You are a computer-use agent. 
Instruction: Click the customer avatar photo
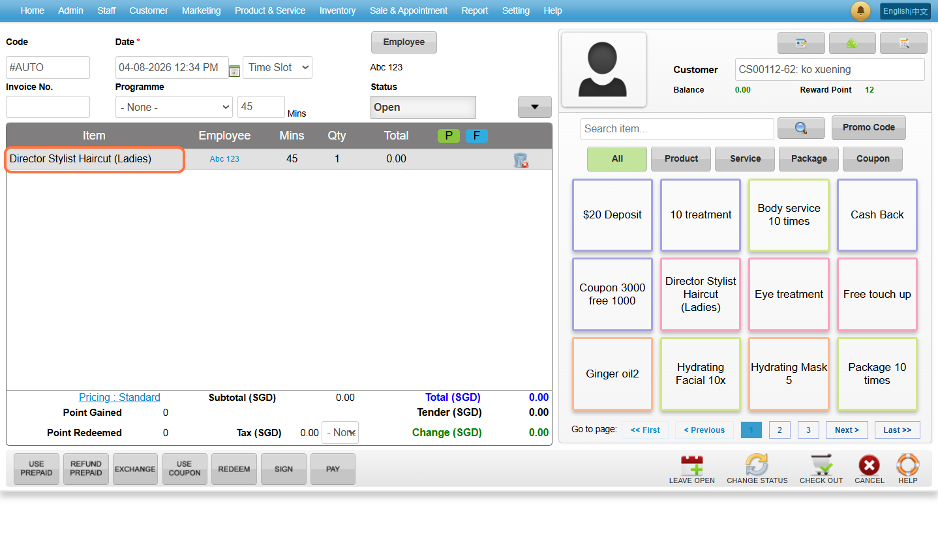[x=604, y=69]
